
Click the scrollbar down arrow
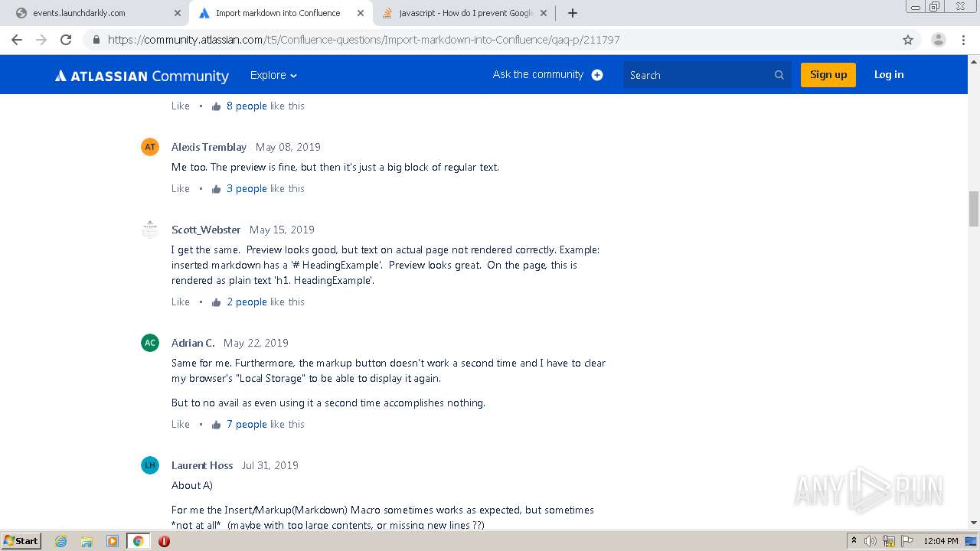(x=973, y=523)
